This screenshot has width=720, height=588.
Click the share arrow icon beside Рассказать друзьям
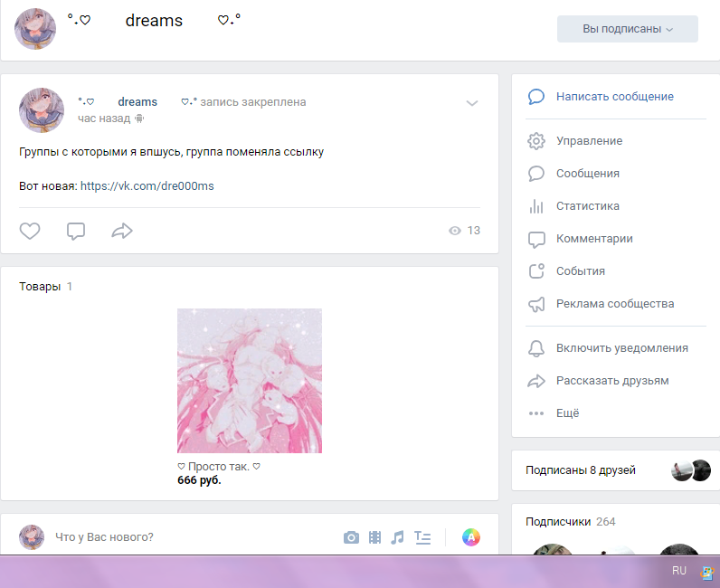click(535, 381)
